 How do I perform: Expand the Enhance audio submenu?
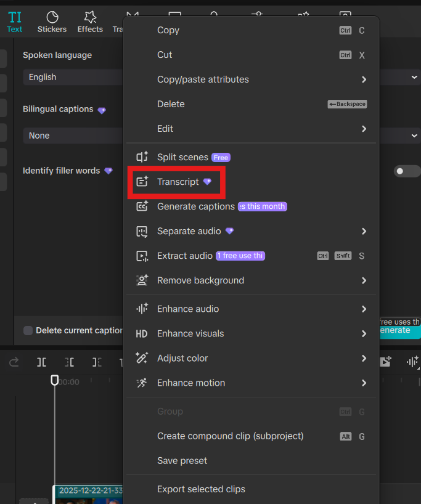click(251, 309)
